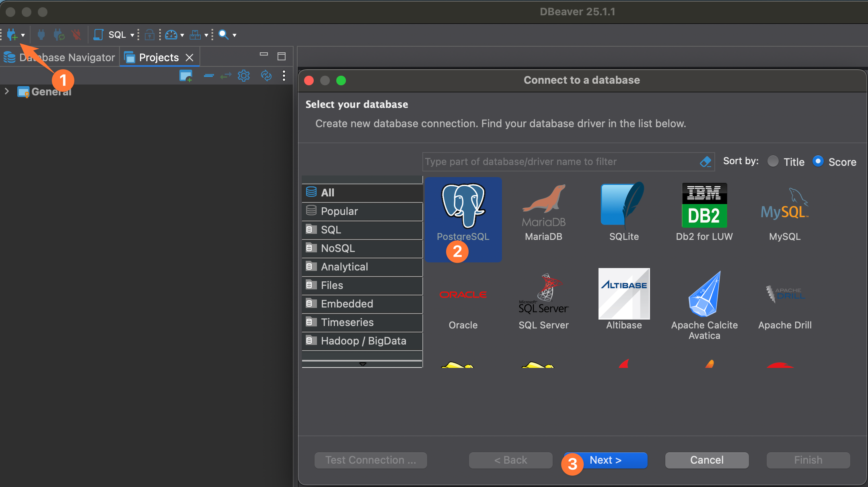
Task: Click Create Project icon in Projects toolbar
Action: point(186,76)
